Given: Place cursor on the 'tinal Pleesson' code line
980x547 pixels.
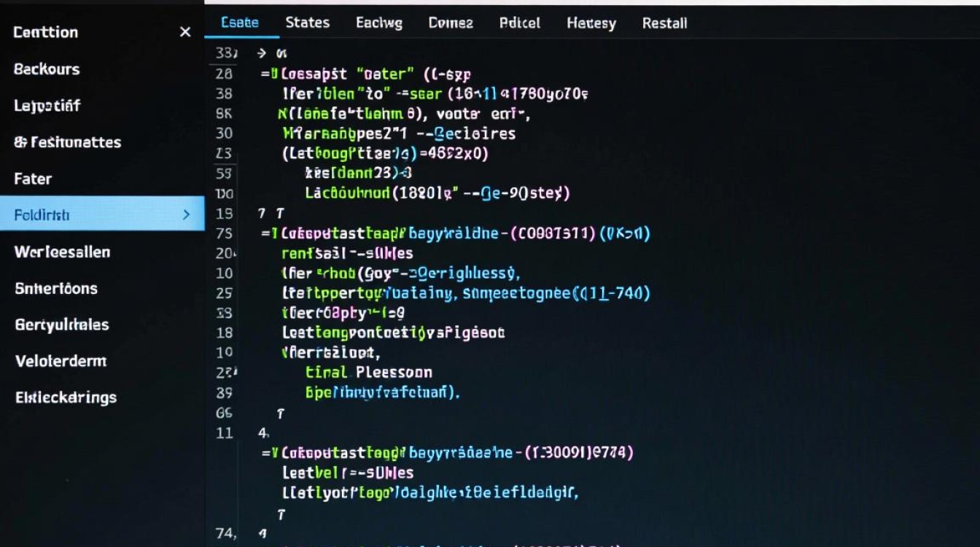Looking at the screenshot, I should 368,373.
